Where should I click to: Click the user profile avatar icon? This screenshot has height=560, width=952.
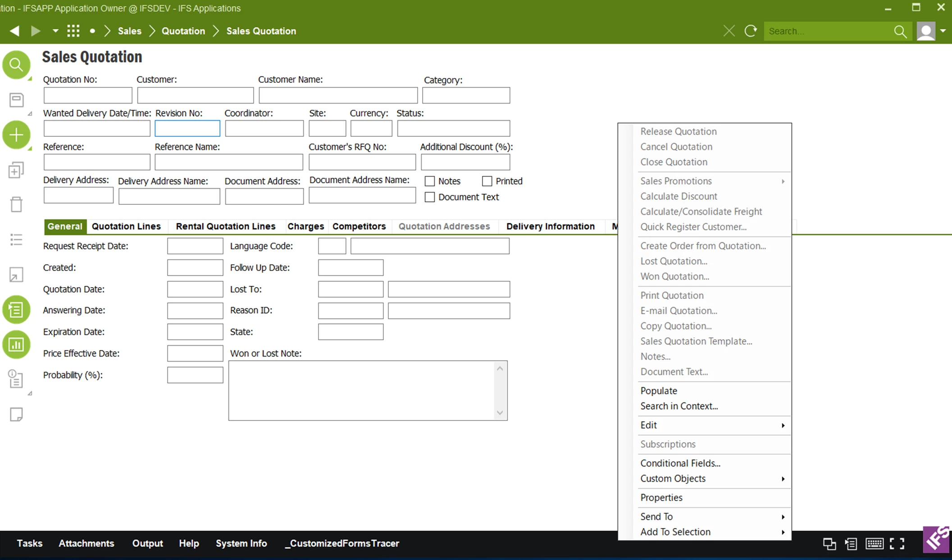point(926,31)
